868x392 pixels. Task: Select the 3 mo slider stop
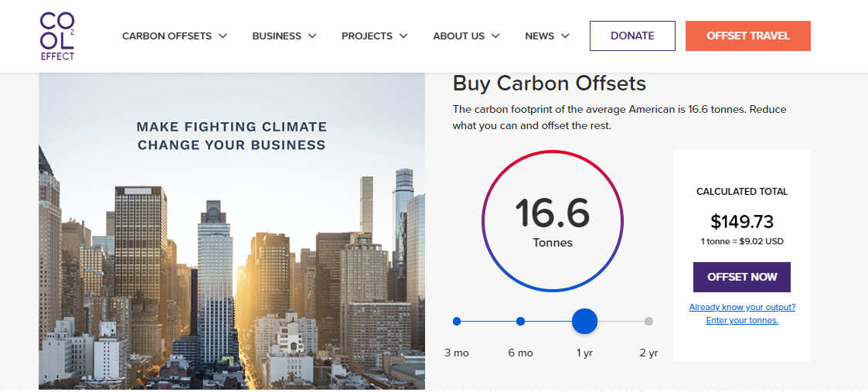point(457,321)
